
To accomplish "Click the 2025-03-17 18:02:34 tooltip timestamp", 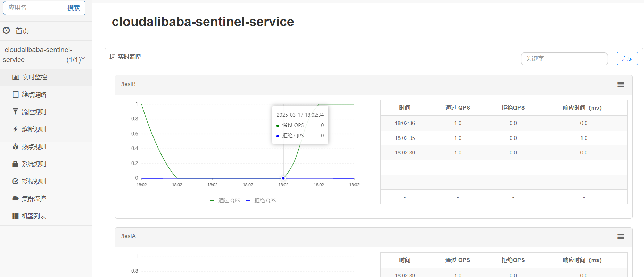I will coord(300,115).
